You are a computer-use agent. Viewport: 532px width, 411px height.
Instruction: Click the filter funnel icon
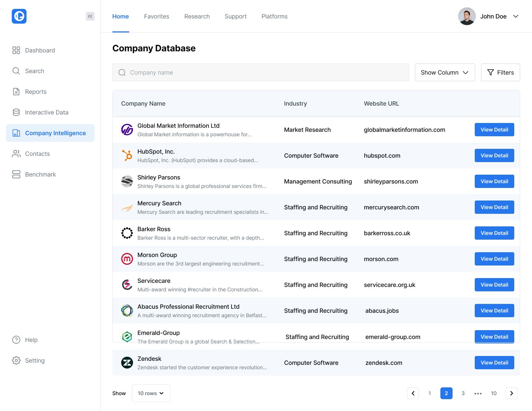(x=491, y=72)
